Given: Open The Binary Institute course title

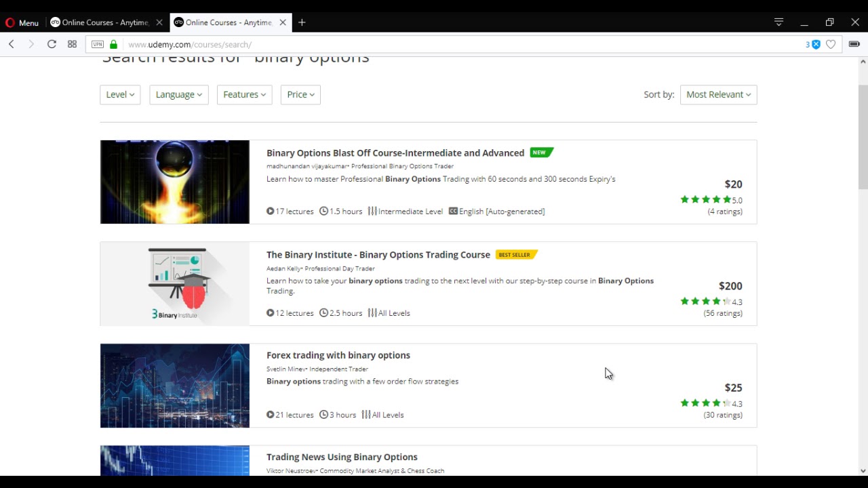Looking at the screenshot, I should [378, 254].
